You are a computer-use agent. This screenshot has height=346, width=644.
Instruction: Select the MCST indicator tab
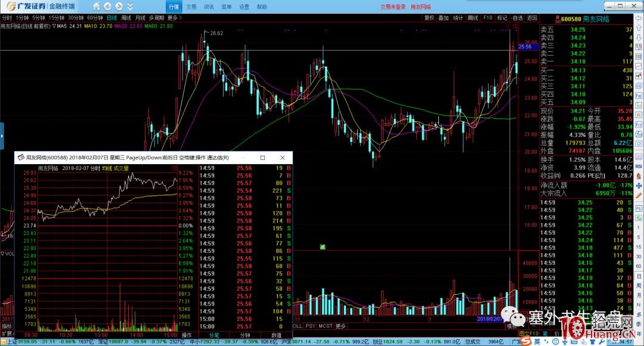[x=326, y=326]
